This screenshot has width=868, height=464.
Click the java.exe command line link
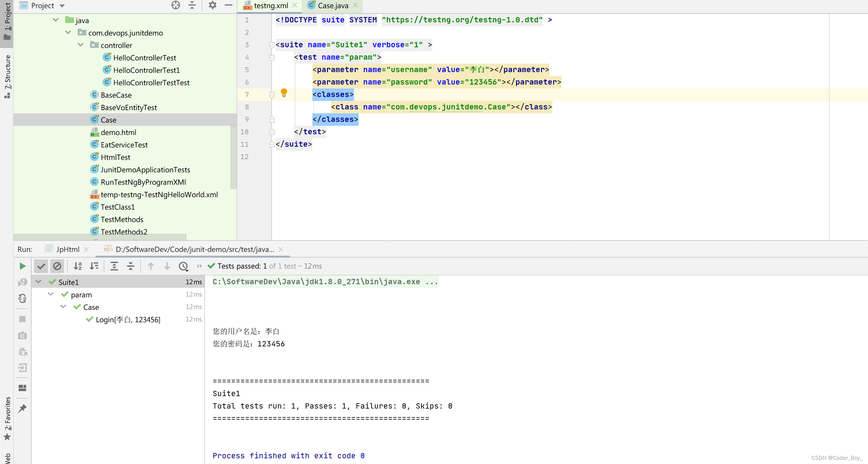(x=325, y=282)
